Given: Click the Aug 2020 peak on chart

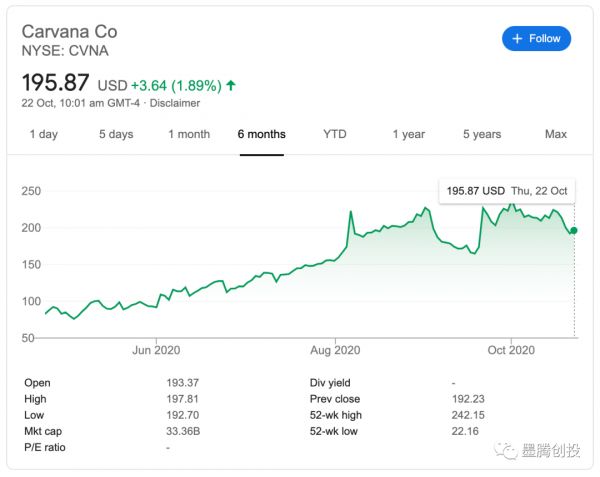Looking at the screenshot, I should [x=351, y=212].
